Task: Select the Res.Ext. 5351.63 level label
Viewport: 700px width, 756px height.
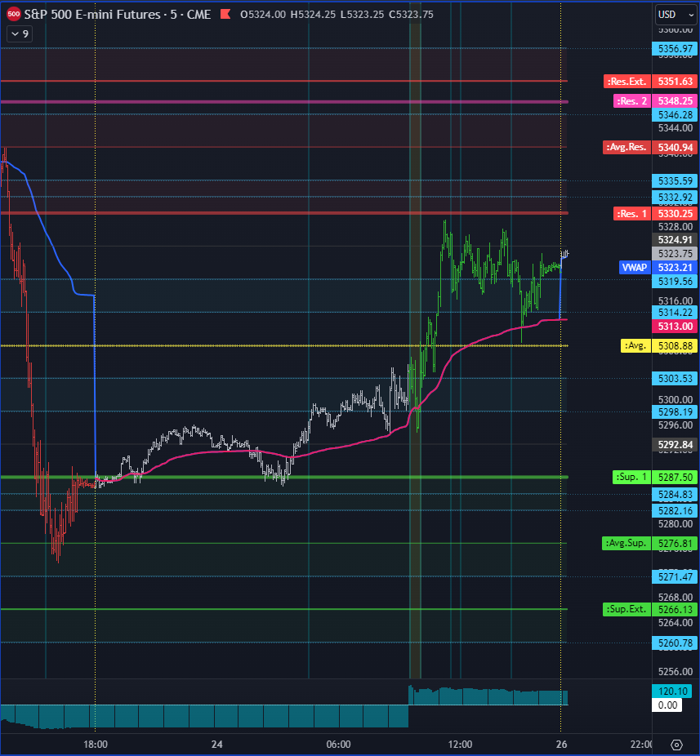Action: (626, 82)
